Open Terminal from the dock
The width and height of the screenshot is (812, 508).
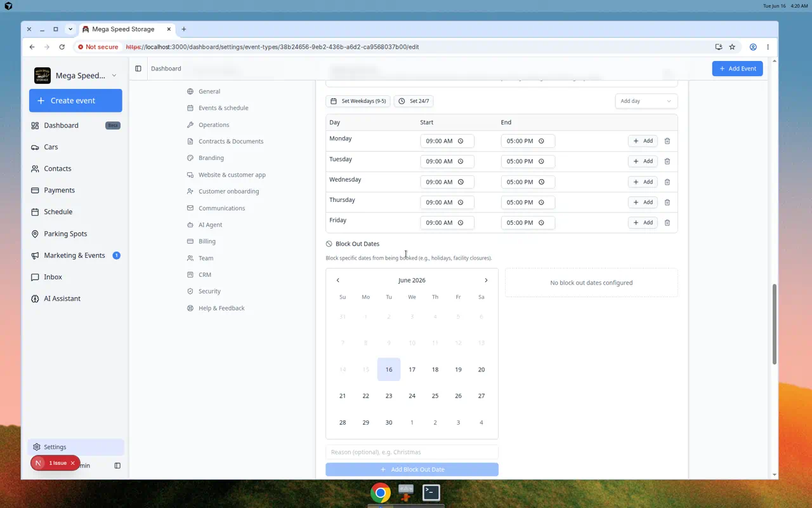pos(431,493)
